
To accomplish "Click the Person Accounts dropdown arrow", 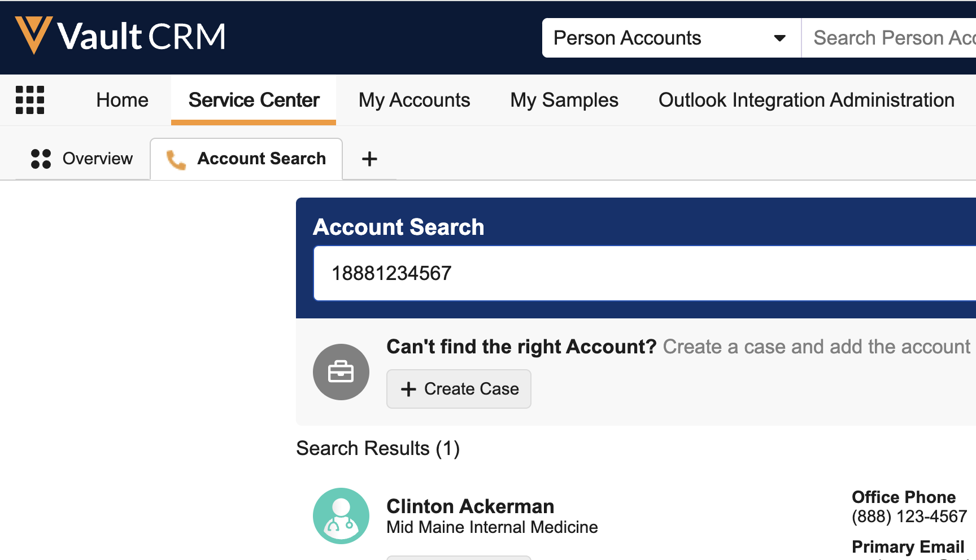I will pos(779,38).
